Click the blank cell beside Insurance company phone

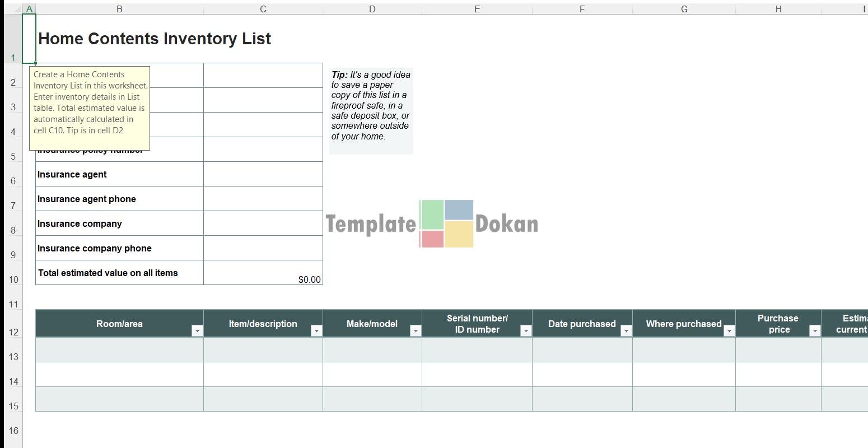coord(263,248)
